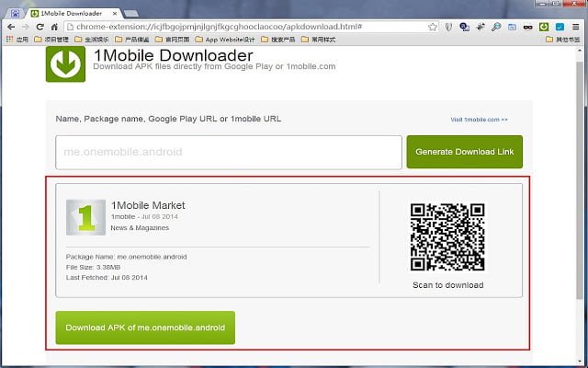
Task: Expand the App Website bookmark folder
Action: click(225, 40)
